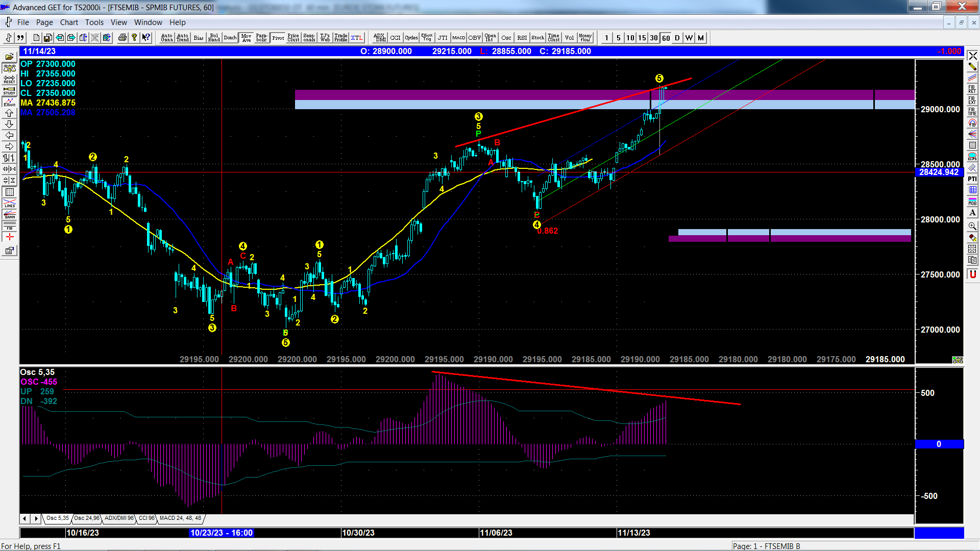Toggle the Pivot study button

pyautogui.click(x=278, y=38)
